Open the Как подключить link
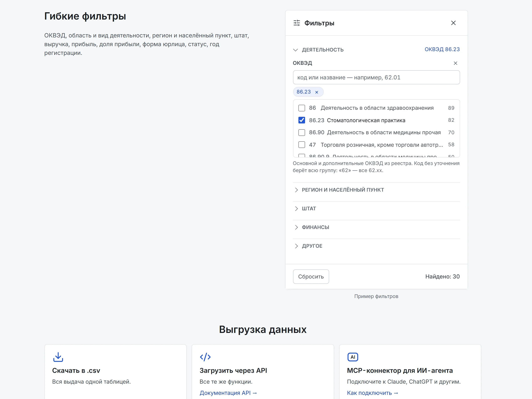 pos(372,393)
